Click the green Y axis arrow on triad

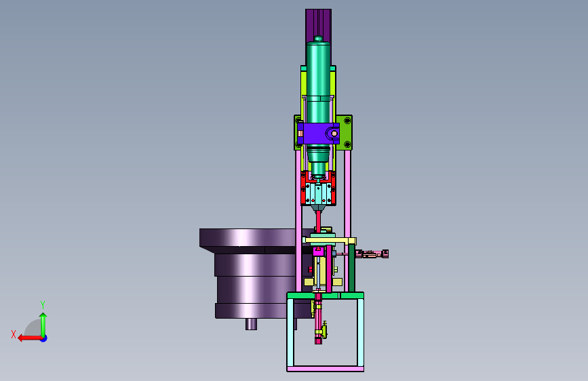point(43,324)
